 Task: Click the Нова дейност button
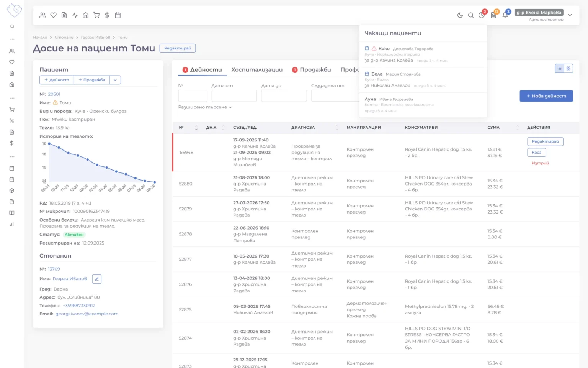[546, 96]
